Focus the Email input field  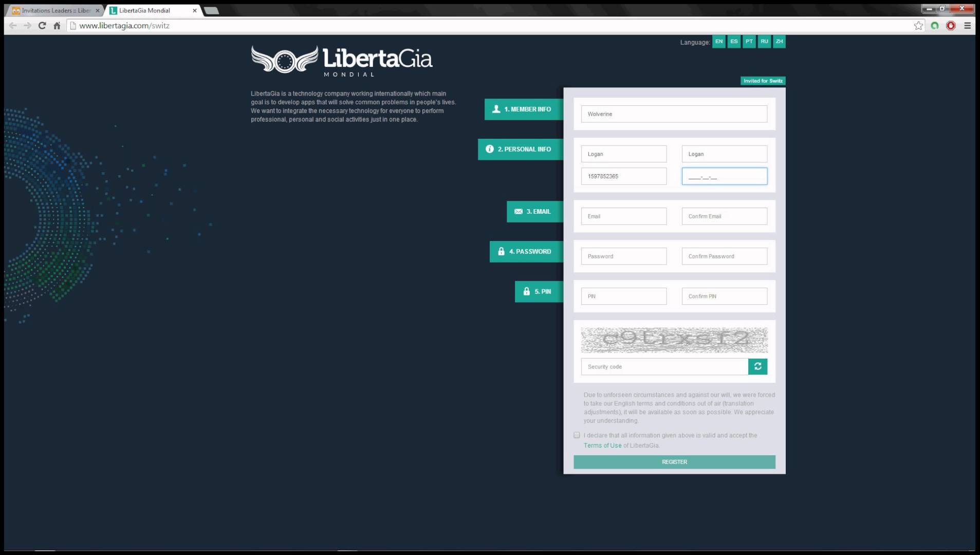click(624, 216)
